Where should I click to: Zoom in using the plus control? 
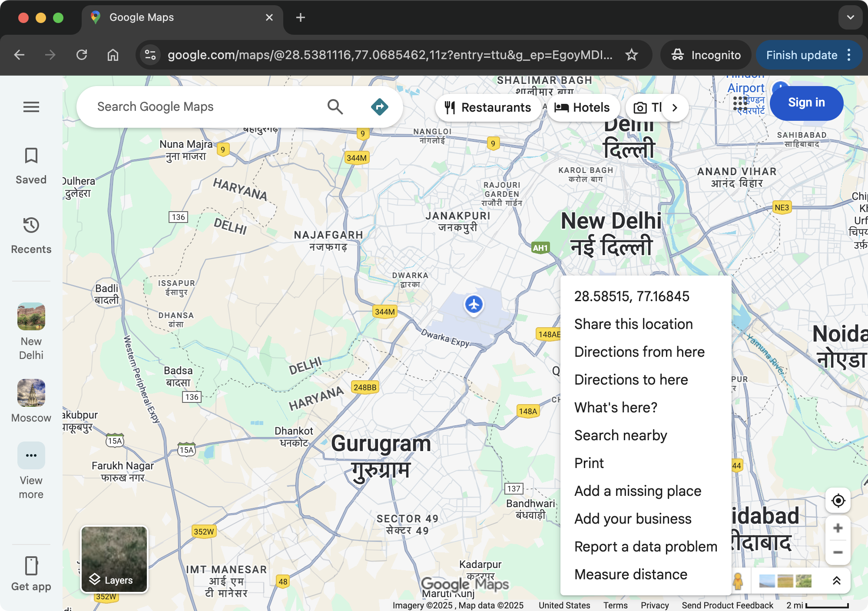(x=838, y=528)
